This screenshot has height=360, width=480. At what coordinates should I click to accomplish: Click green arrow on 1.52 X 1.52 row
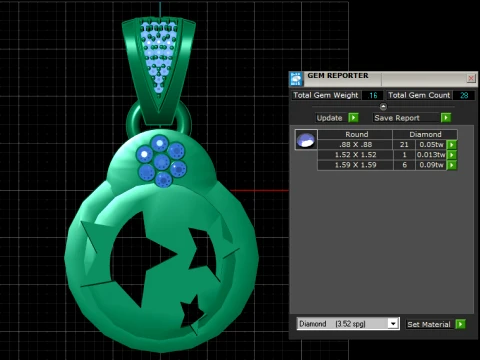[x=452, y=155]
